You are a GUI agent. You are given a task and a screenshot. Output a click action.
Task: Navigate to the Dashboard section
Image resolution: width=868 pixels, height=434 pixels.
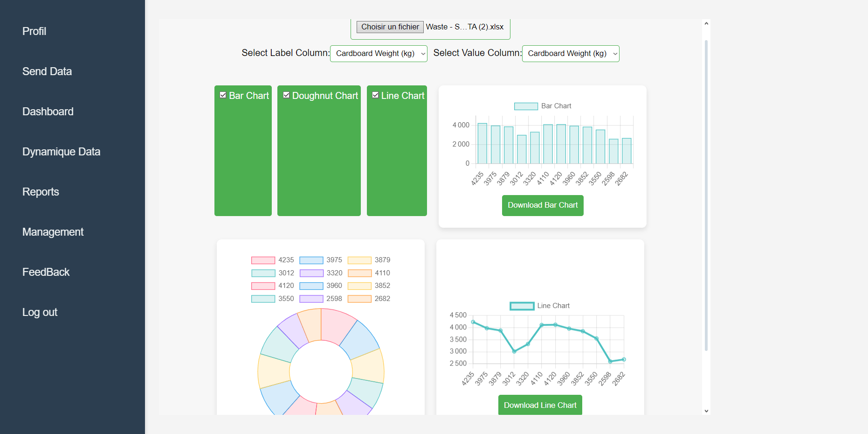pyautogui.click(x=48, y=112)
